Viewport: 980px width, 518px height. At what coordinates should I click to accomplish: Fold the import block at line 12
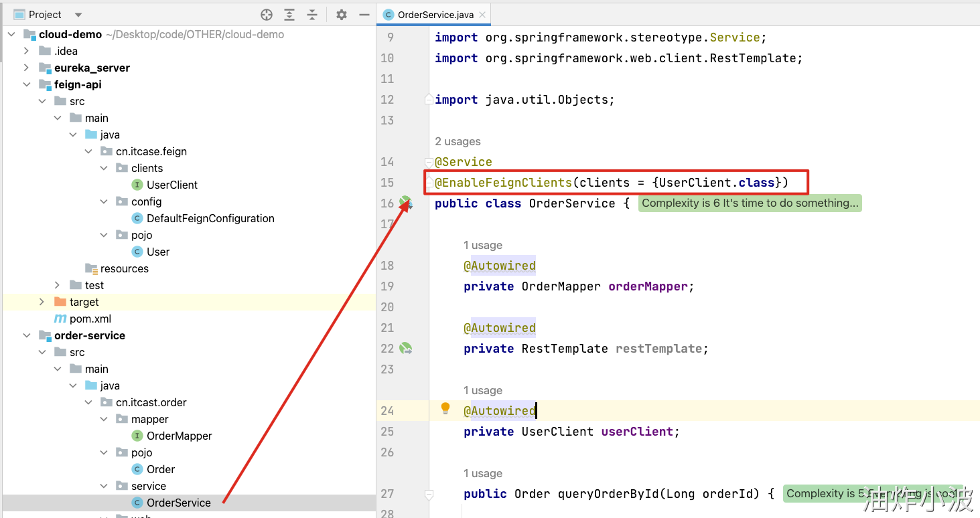tap(429, 100)
